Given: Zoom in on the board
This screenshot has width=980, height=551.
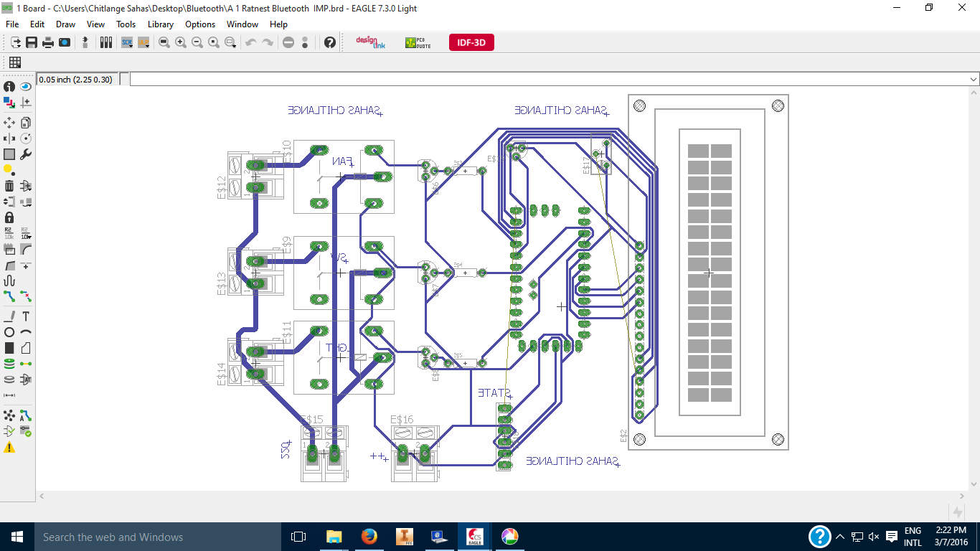Looking at the screenshot, I should pyautogui.click(x=181, y=42).
